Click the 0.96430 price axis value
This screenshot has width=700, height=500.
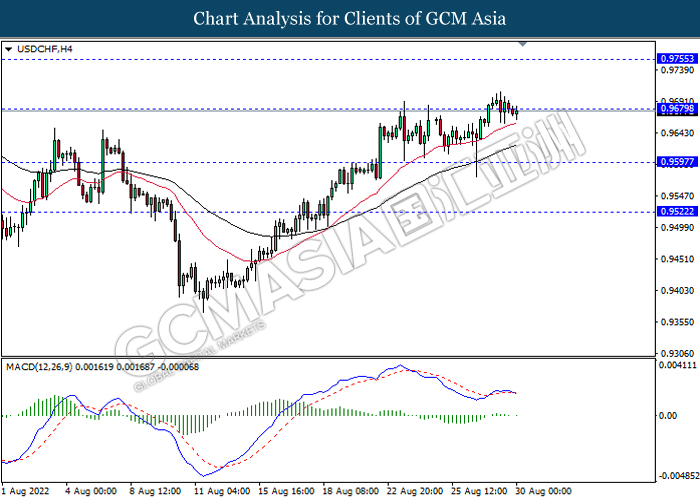677,133
